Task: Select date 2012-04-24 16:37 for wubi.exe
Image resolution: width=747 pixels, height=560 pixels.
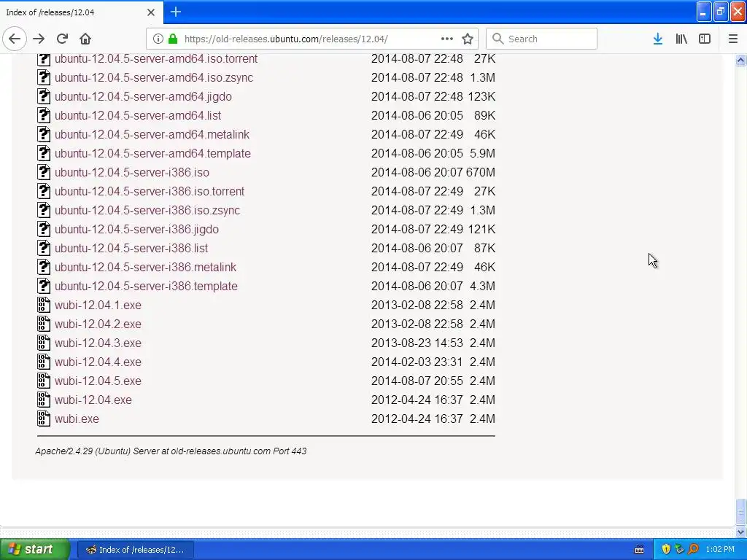Action: tap(417, 419)
